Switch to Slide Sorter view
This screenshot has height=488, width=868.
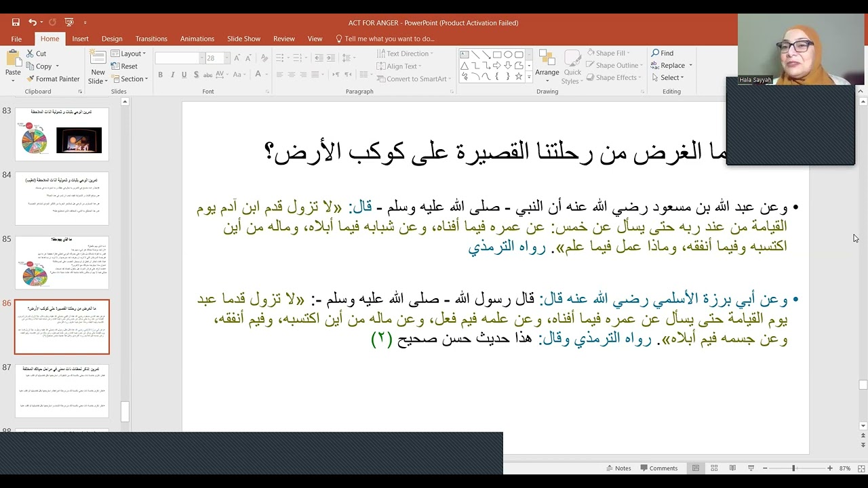tap(714, 468)
